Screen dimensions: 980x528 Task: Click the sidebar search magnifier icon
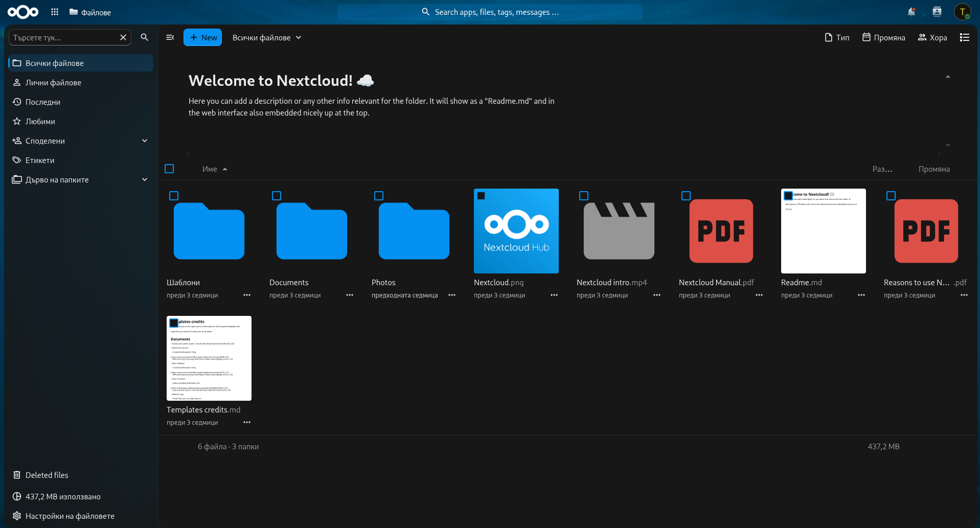coord(145,37)
